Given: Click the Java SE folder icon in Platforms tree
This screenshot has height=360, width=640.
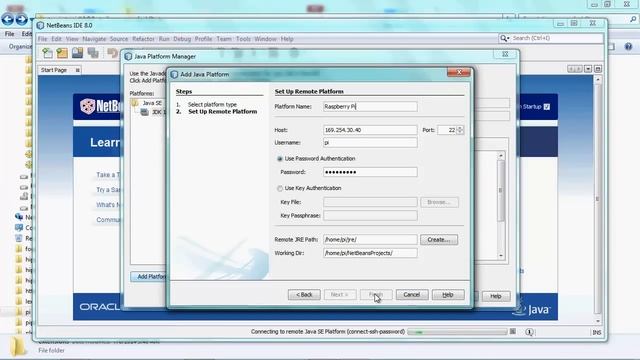Looking at the screenshot, I should (135, 103).
